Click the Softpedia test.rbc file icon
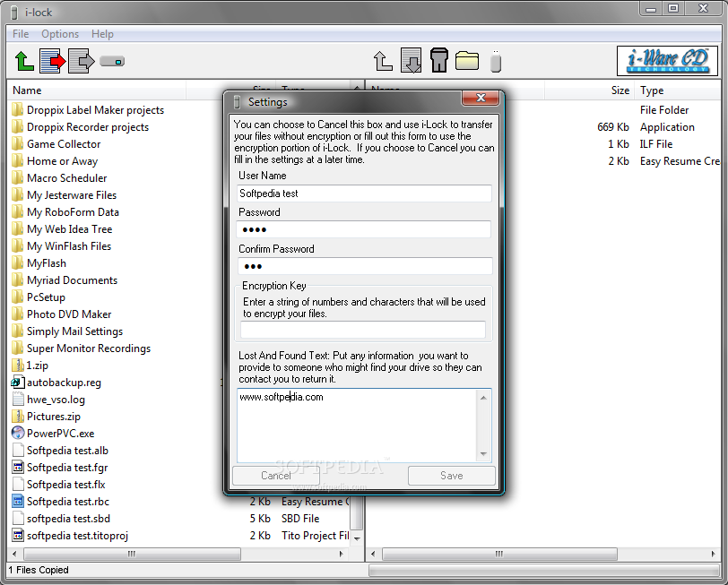The width and height of the screenshot is (728, 585). coord(18,502)
